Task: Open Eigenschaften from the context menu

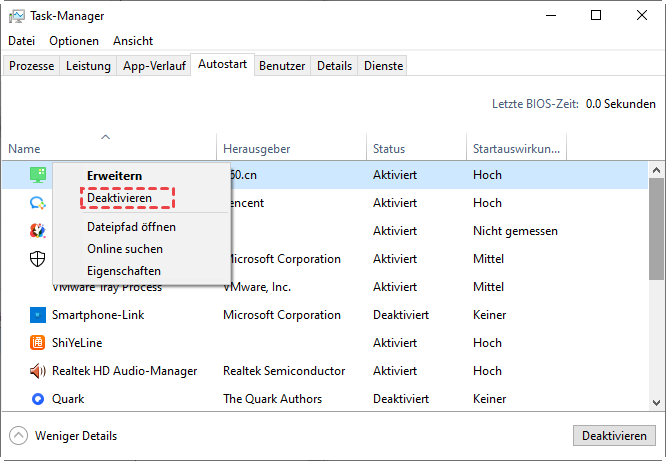Action: click(x=123, y=271)
